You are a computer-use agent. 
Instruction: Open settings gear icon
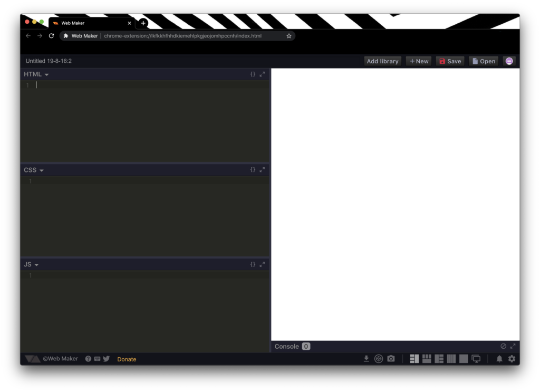tap(512, 359)
